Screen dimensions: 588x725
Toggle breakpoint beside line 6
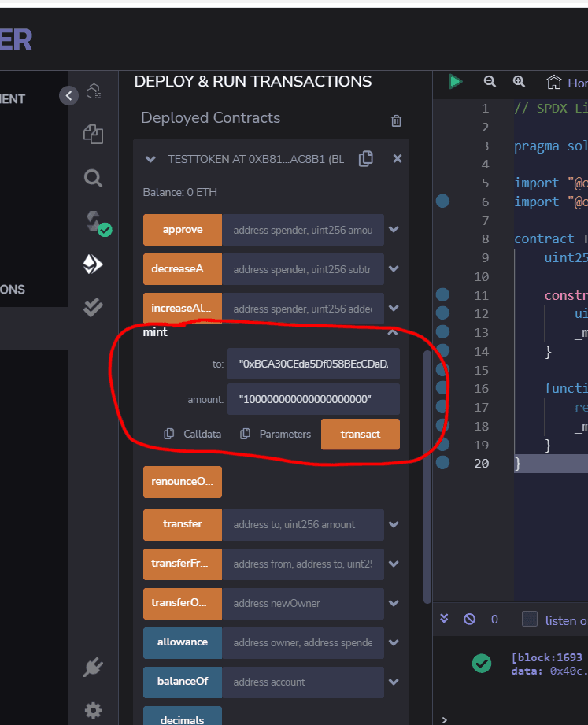(x=443, y=202)
